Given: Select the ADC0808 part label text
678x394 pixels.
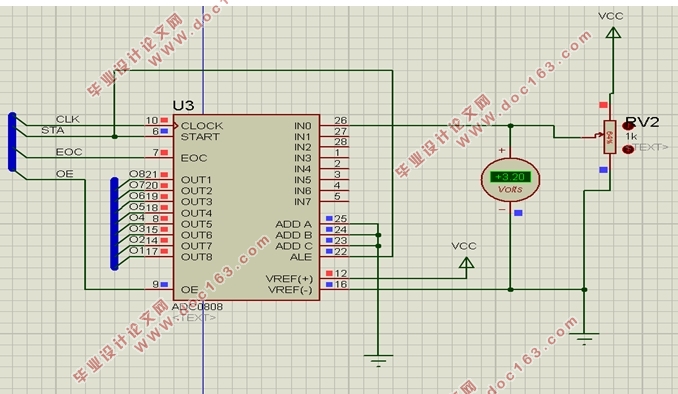Looking at the screenshot, I should (197, 307).
